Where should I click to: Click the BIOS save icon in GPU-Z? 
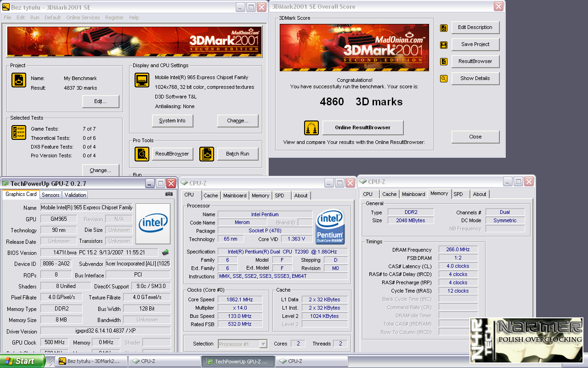[165, 252]
